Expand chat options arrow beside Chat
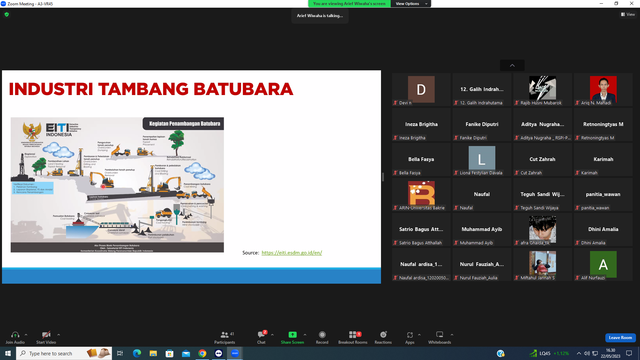The width and height of the screenshot is (640, 360). point(272,335)
